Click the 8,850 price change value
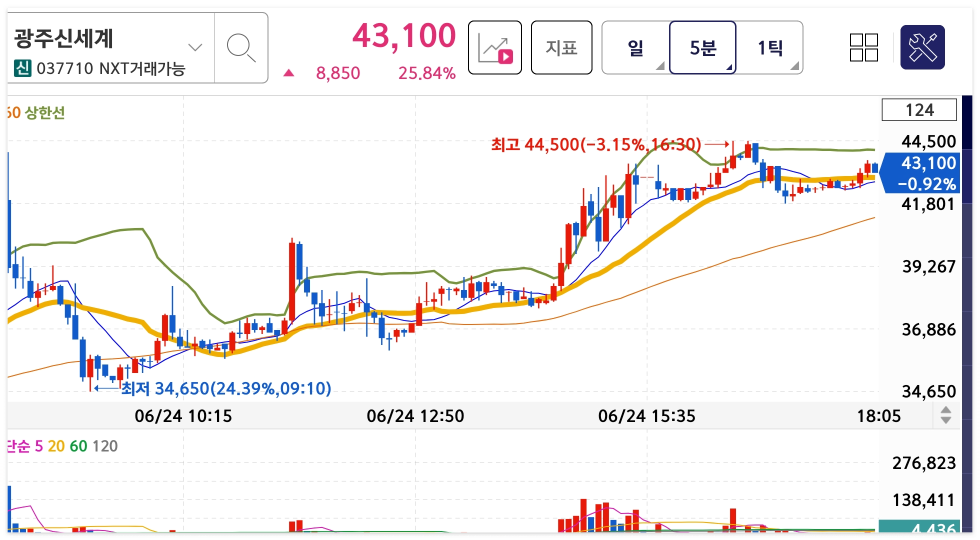The width and height of the screenshot is (980, 540). 338,73
